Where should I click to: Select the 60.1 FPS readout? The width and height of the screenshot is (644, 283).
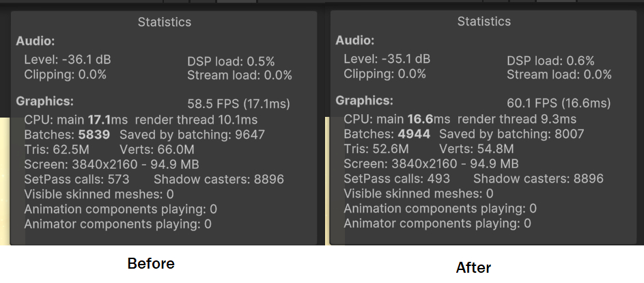click(558, 103)
